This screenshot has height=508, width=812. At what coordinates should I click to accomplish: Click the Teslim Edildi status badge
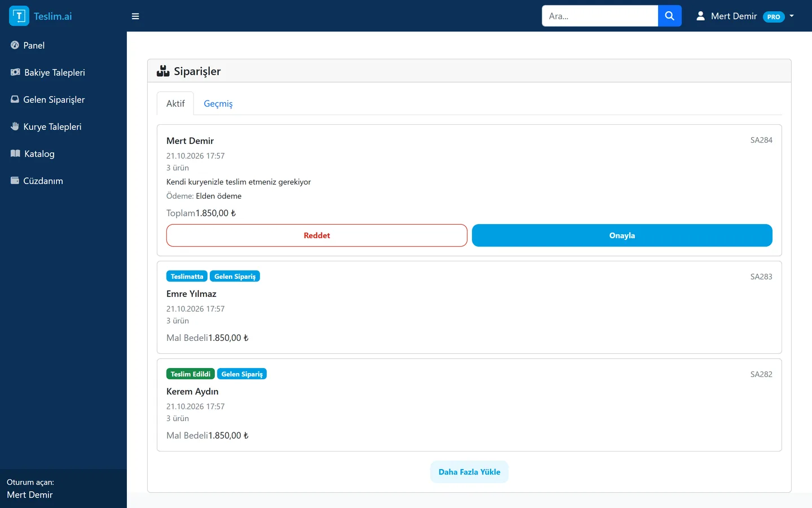[x=191, y=374]
